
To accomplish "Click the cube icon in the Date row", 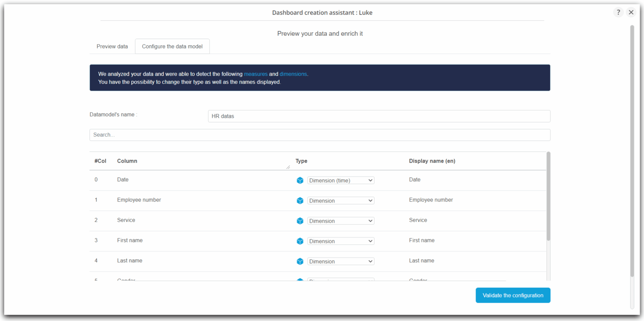I will pyautogui.click(x=300, y=180).
